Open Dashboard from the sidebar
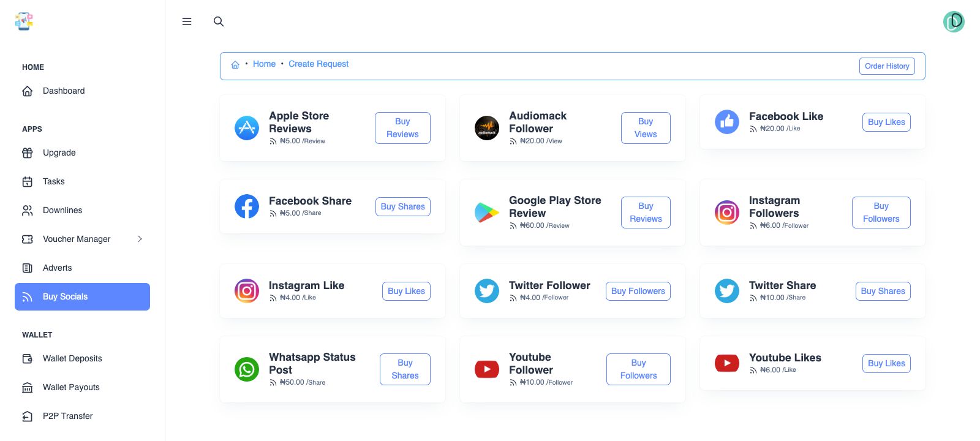Viewport: 980px width, 441px height. click(x=64, y=91)
